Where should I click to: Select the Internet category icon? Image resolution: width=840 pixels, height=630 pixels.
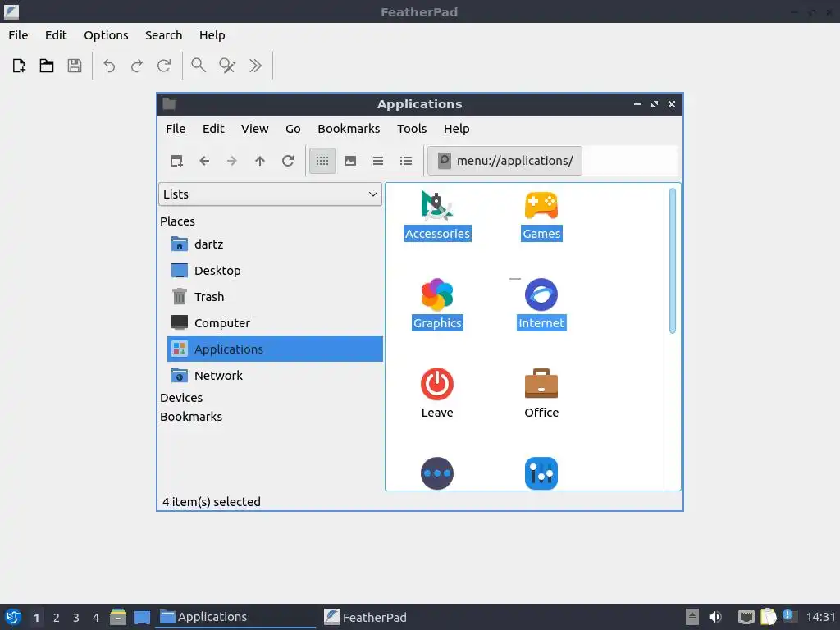(541, 304)
